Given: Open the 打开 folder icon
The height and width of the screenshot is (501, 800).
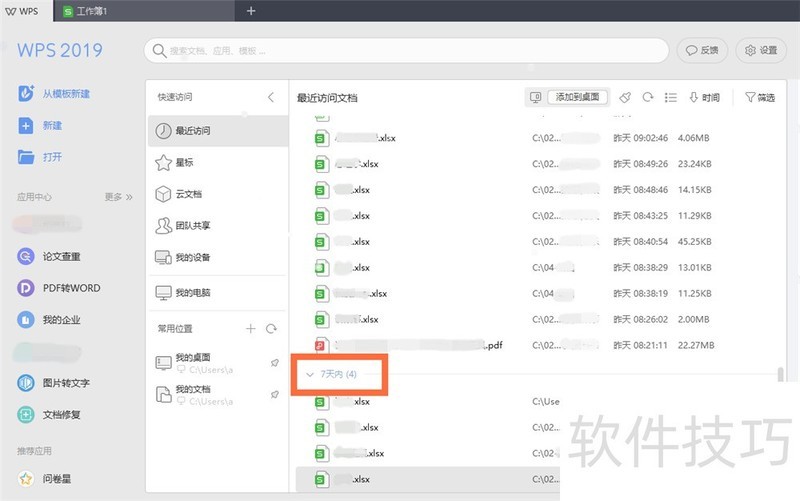Looking at the screenshot, I should click(x=26, y=157).
